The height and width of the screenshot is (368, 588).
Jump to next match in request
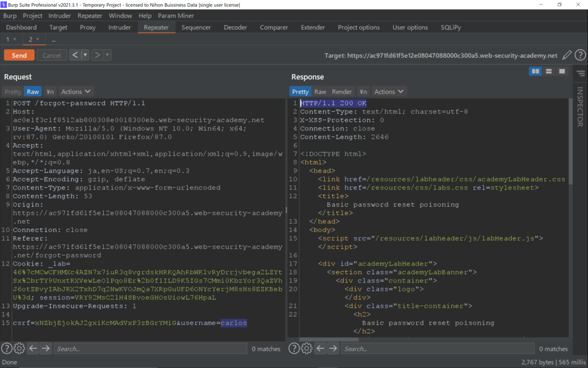(x=46, y=348)
